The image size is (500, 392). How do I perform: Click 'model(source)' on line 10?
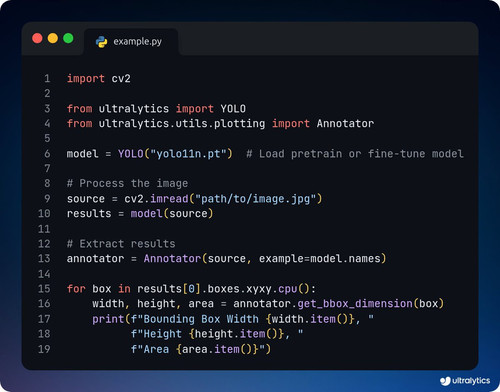[x=172, y=214]
